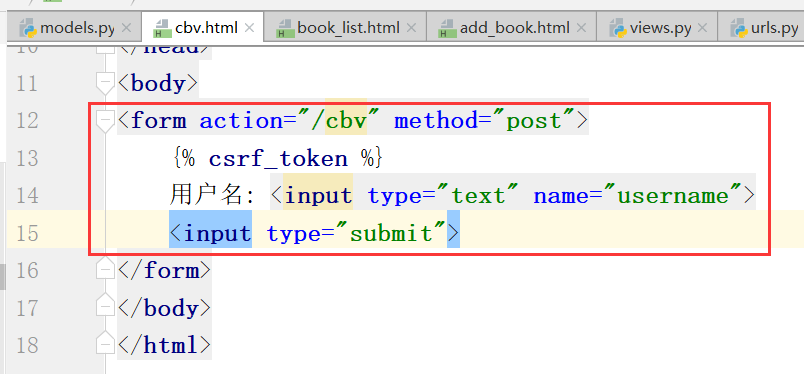Close the cbv.html tab
The height and width of the screenshot is (374, 804).
pyautogui.click(x=249, y=28)
